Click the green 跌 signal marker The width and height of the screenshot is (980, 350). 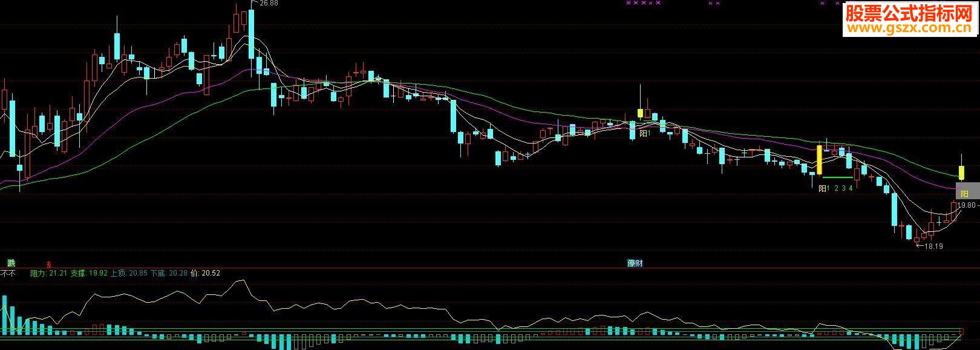click(11, 263)
